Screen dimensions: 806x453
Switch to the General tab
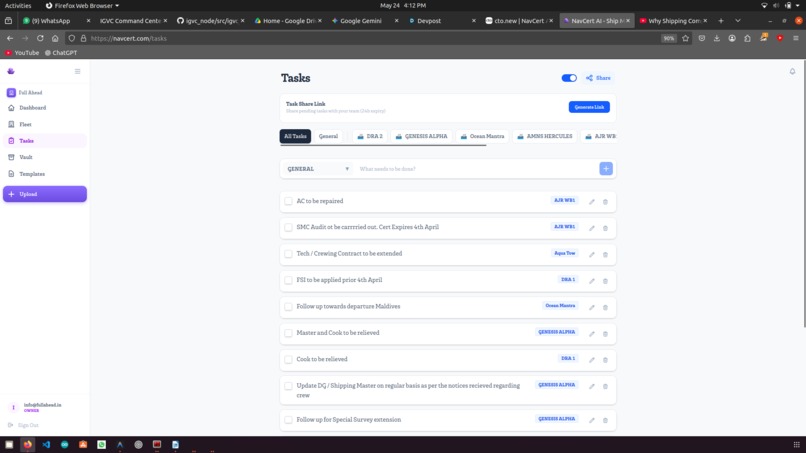click(328, 136)
